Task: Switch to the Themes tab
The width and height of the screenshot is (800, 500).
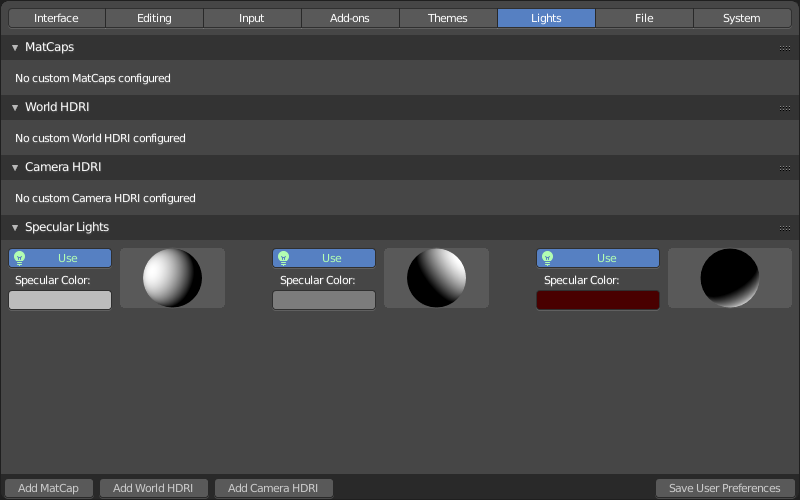Action: (x=448, y=18)
